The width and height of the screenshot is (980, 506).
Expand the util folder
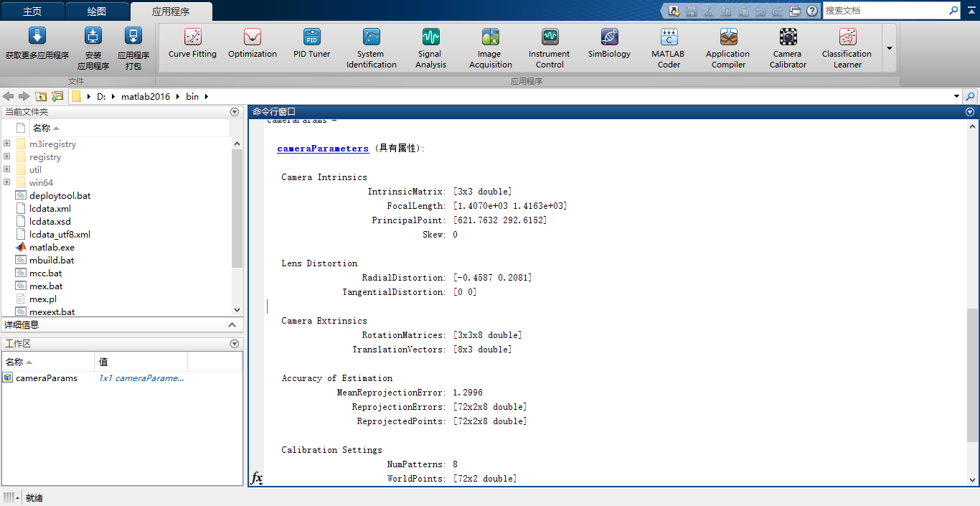point(6,169)
